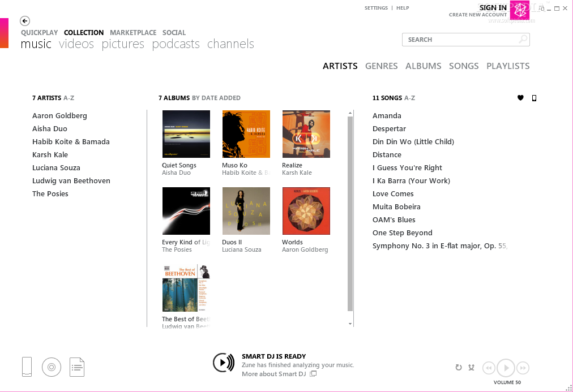Viewport: 573px width, 392px height.
Task: Open the device icon at bottom left
Action: click(x=27, y=367)
